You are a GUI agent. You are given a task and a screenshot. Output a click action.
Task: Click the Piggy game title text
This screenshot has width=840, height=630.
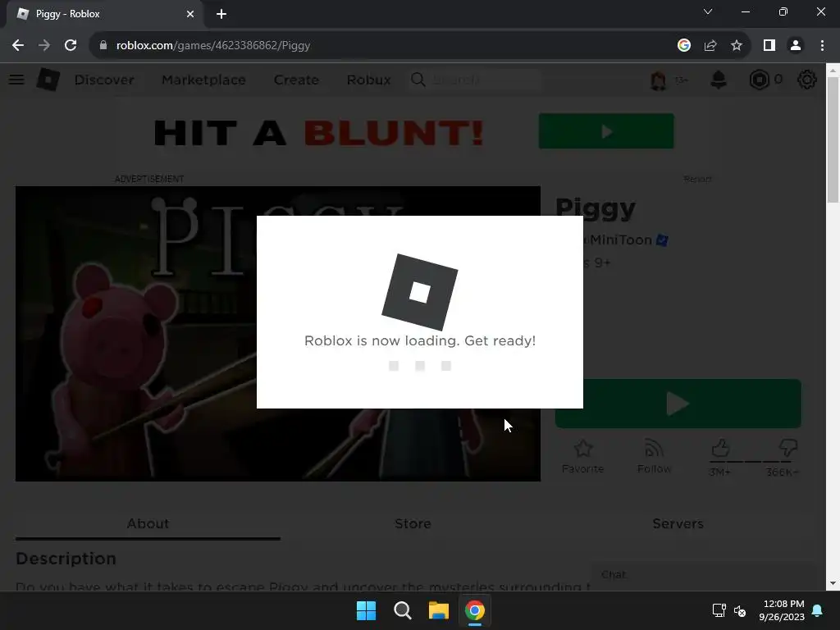pos(596,209)
